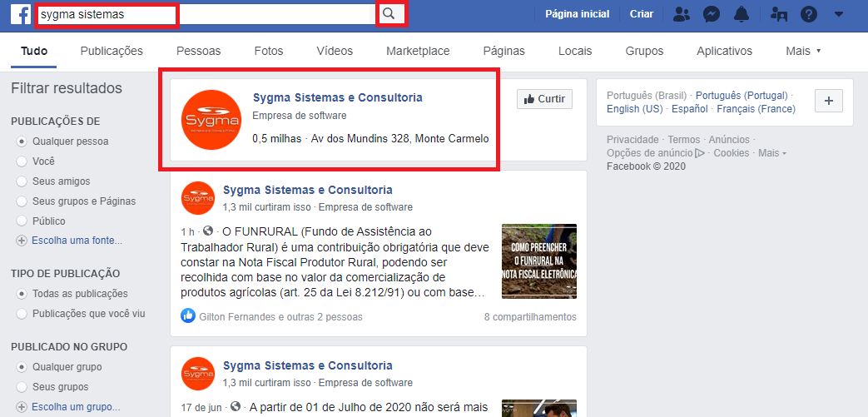Screen dimensions: 868x417
Task: Switch to the Publicações tab
Action: 112,51
